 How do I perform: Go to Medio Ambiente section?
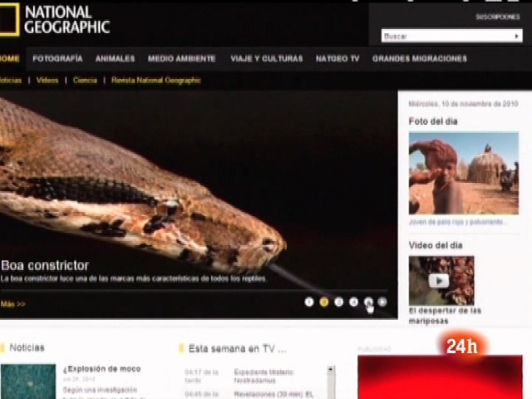coord(181,59)
